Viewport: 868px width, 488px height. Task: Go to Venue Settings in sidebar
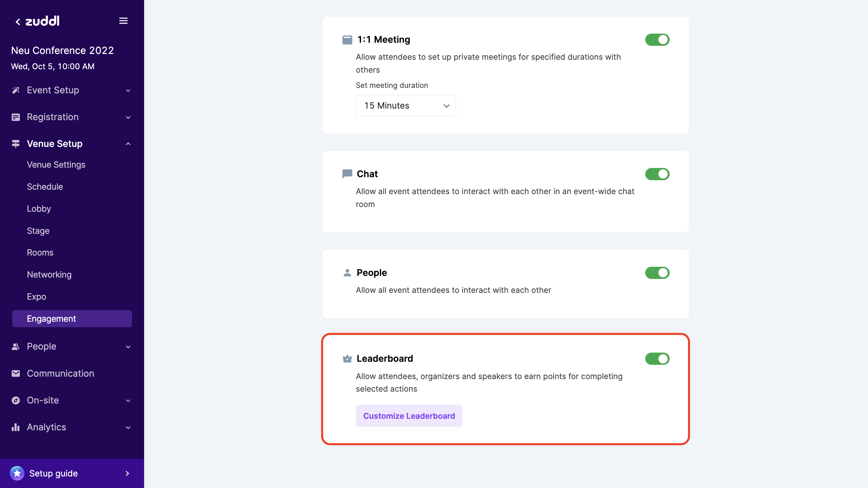(x=56, y=165)
